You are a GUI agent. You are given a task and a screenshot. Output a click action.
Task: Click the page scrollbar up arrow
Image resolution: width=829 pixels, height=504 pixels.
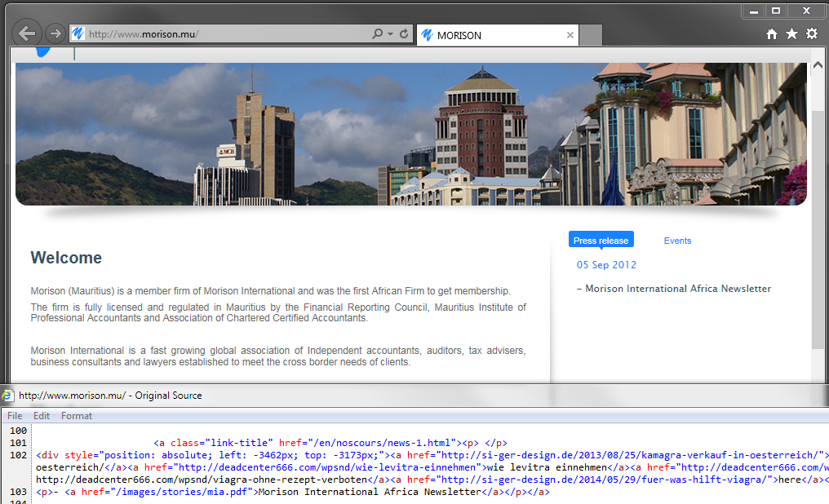pos(818,65)
